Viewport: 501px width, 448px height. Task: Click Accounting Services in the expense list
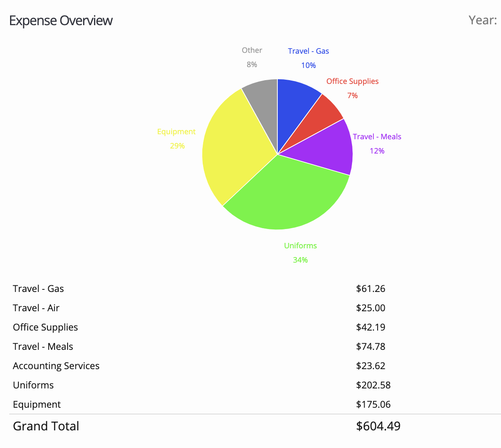56,366
